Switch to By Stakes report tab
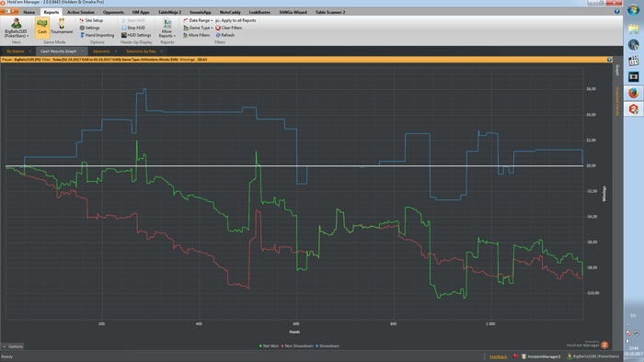 click(16, 51)
